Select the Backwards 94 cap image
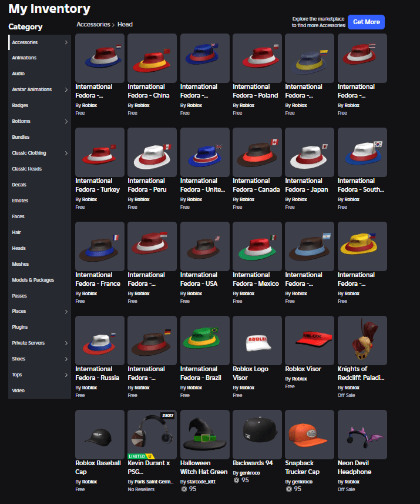The width and height of the screenshot is (420, 504). pos(257,434)
